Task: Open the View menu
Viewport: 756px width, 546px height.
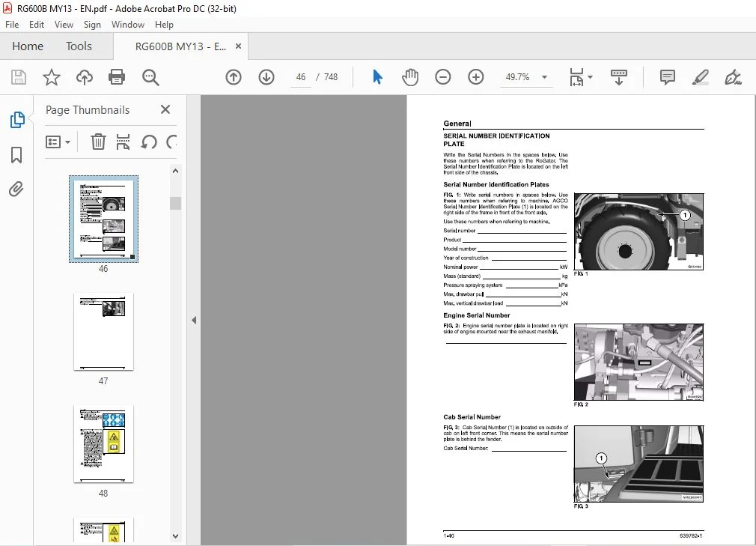Action: (x=64, y=25)
